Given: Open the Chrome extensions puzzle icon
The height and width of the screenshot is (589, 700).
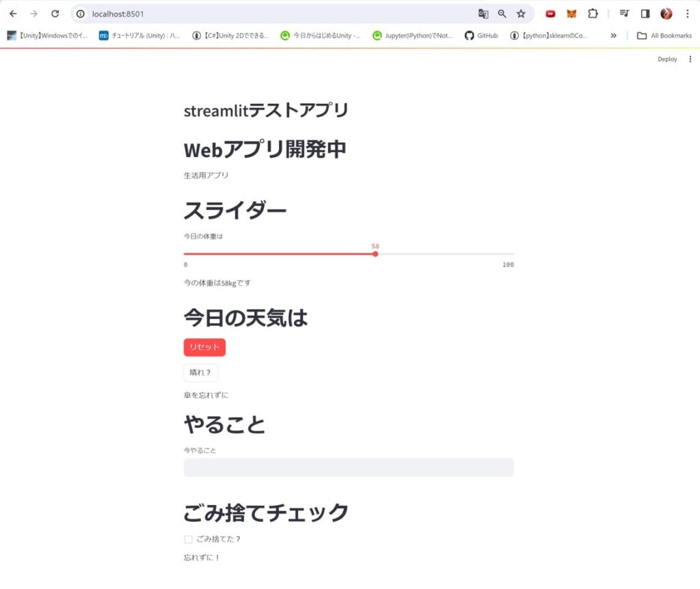Looking at the screenshot, I should 594,14.
